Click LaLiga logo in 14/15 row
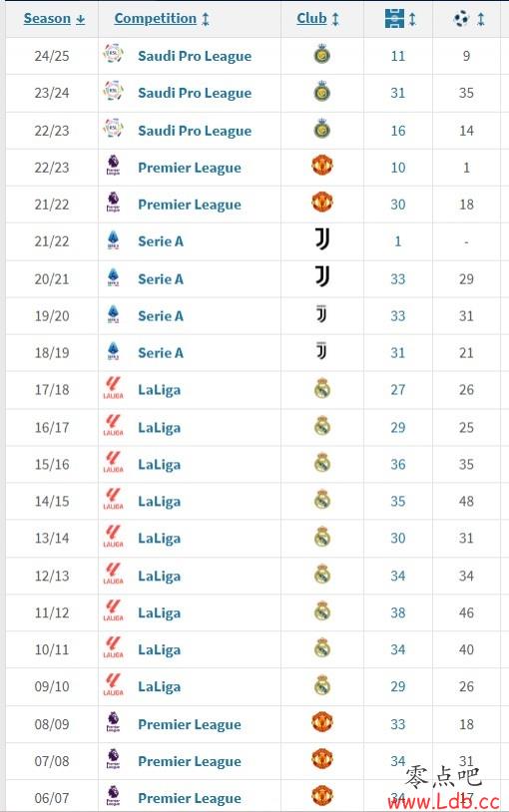 pos(113,500)
